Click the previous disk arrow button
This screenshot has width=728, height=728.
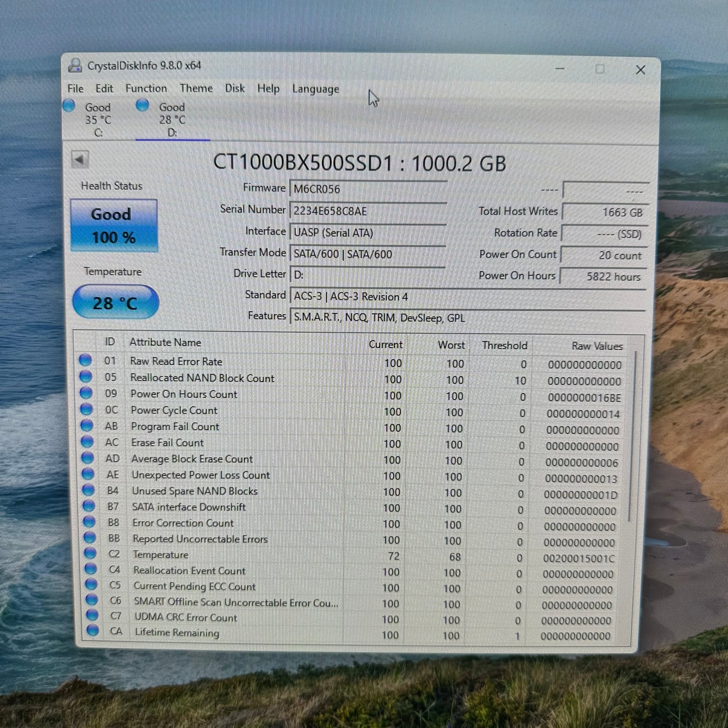click(80, 159)
